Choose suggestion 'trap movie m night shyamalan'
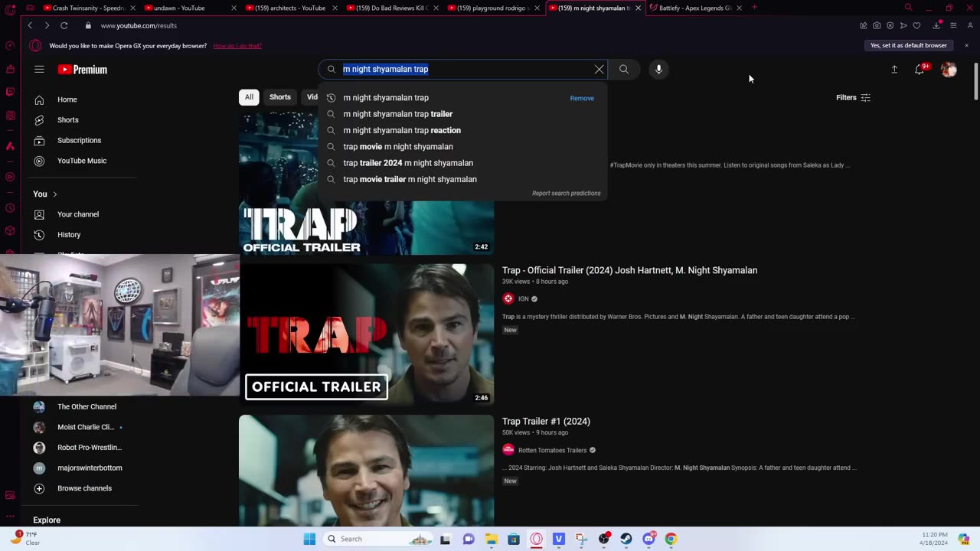This screenshot has width=980, height=551. click(x=462, y=147)
